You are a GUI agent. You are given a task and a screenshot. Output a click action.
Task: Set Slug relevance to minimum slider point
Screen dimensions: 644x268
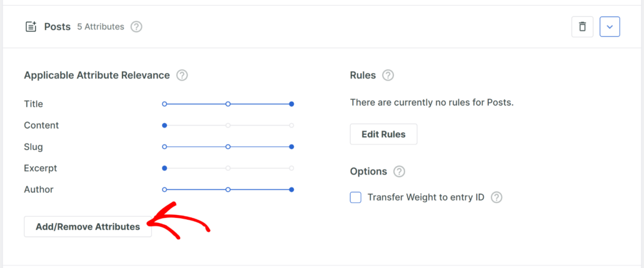click(x=164, y=147)
